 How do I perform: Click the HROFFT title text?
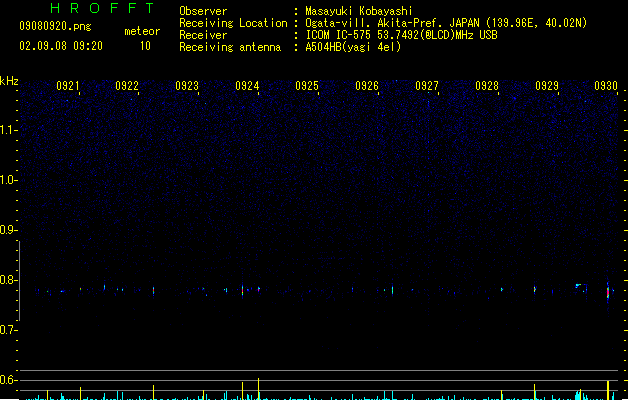pos(103,8)
